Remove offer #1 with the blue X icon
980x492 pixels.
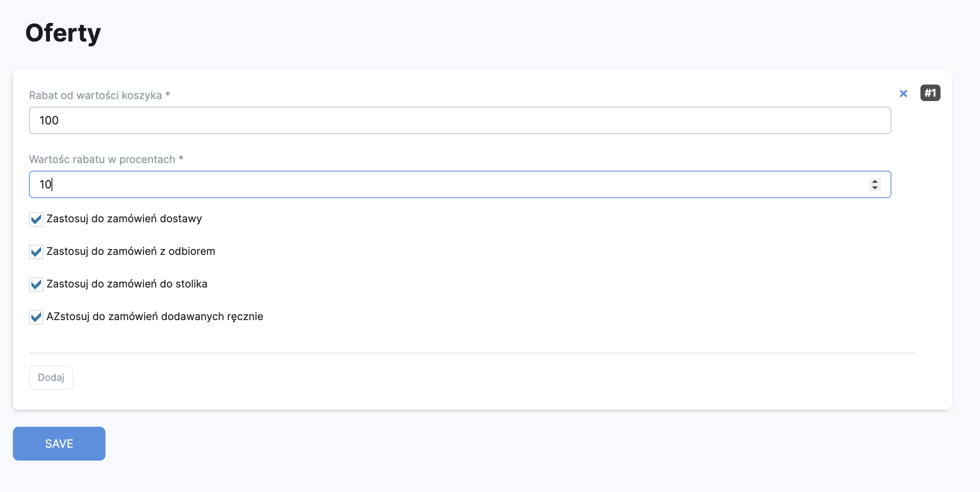(903, 93)
